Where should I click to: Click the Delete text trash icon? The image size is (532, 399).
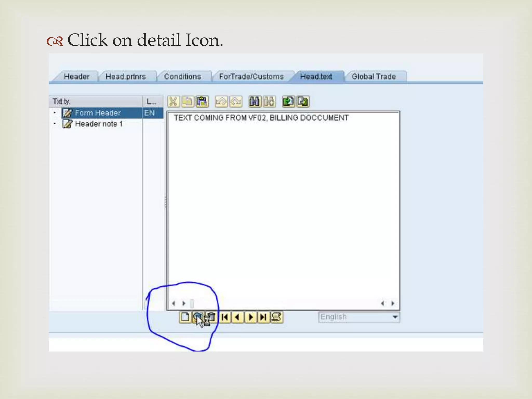[212, 317]
